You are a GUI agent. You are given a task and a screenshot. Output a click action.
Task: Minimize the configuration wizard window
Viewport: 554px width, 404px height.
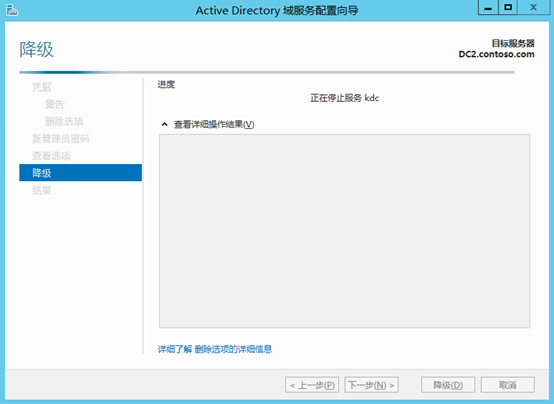point(488,7)
